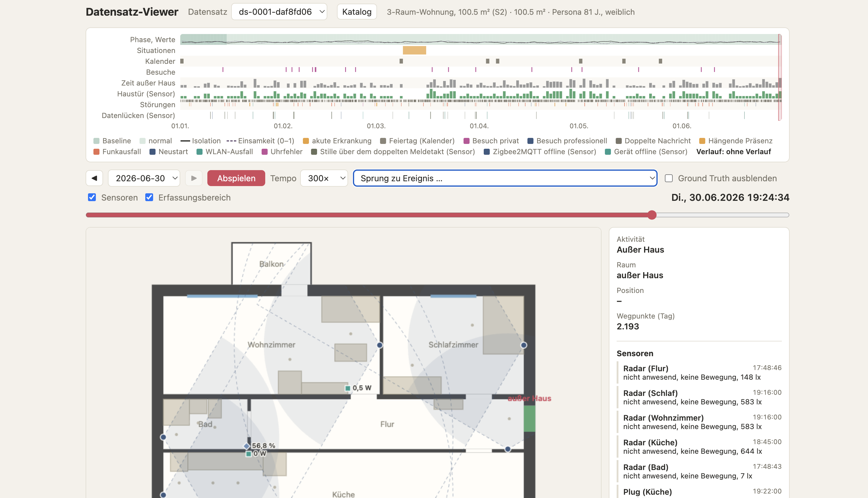The image size is (868, 498).
Task: Click the Balkon room on the floor plan
Action: tap(272, 264)
